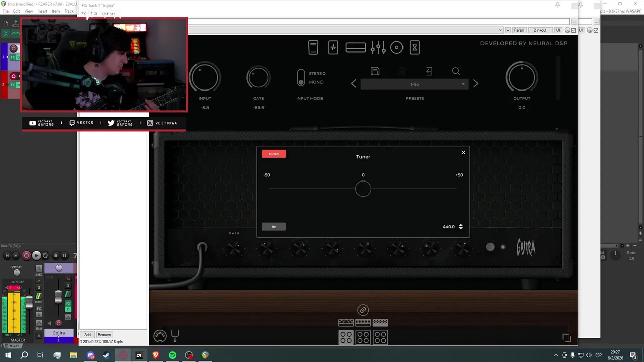Image resolution: width=644 pixels, height=362 pixels.
Task: Open the master track envelope icon
Action: click(x=39, y=323)
